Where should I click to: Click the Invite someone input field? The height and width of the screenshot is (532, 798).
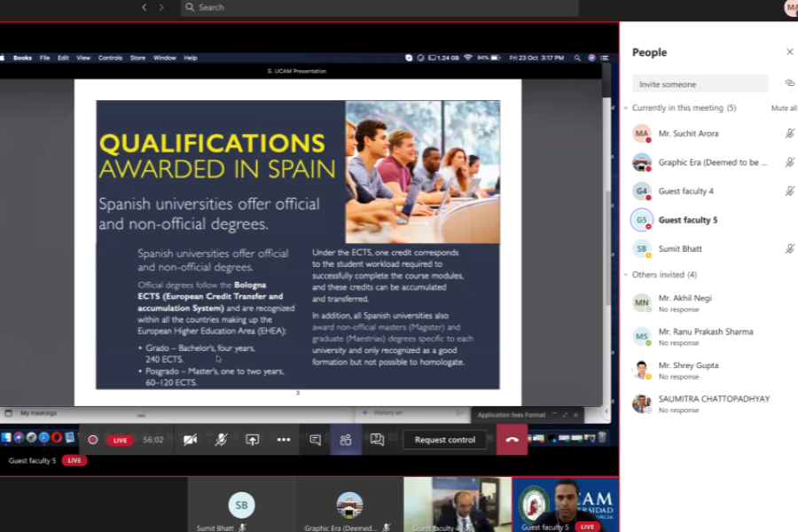700,82
